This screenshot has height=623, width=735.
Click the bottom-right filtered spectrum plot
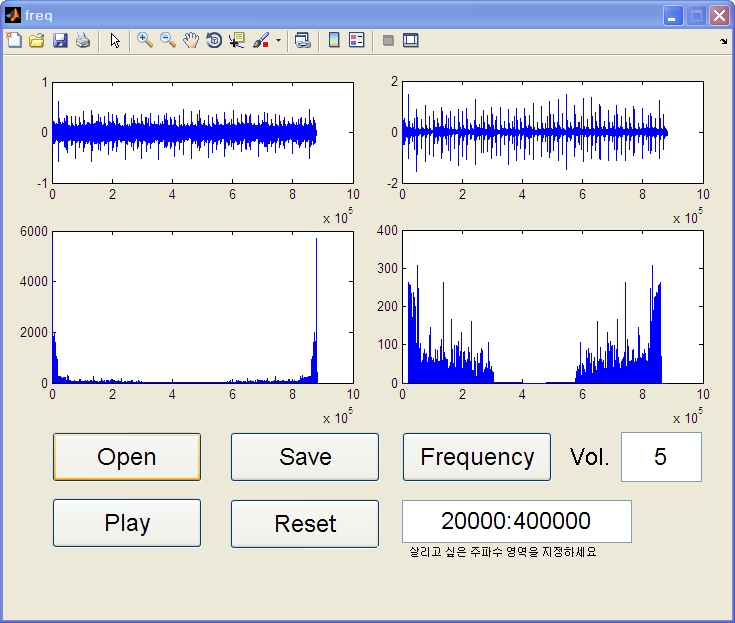[x=553, y=307]
